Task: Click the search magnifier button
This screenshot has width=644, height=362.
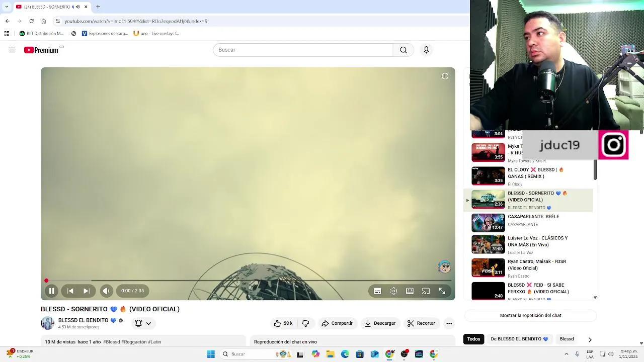Action: 403,50
